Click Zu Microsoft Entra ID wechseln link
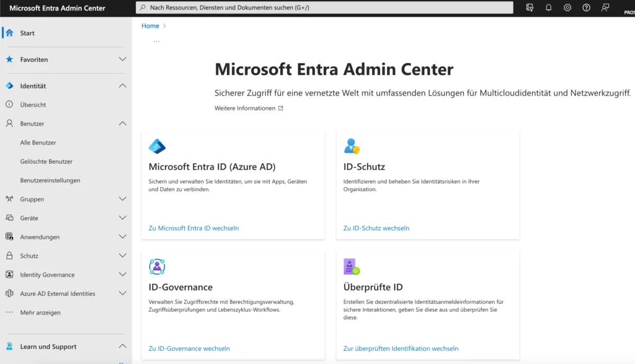The image size is (635, 364). [193, 228]
